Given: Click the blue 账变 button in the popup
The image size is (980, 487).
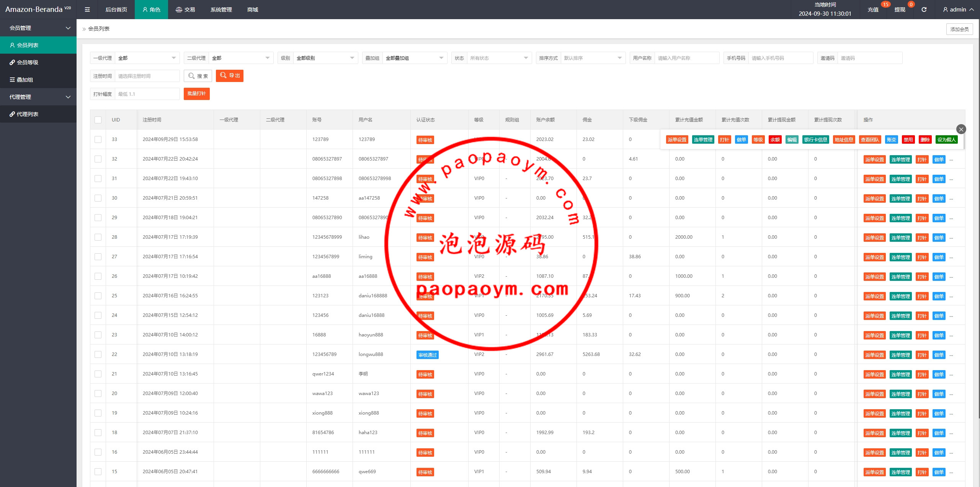Looking at the screenshot, I should click(891, 140).
